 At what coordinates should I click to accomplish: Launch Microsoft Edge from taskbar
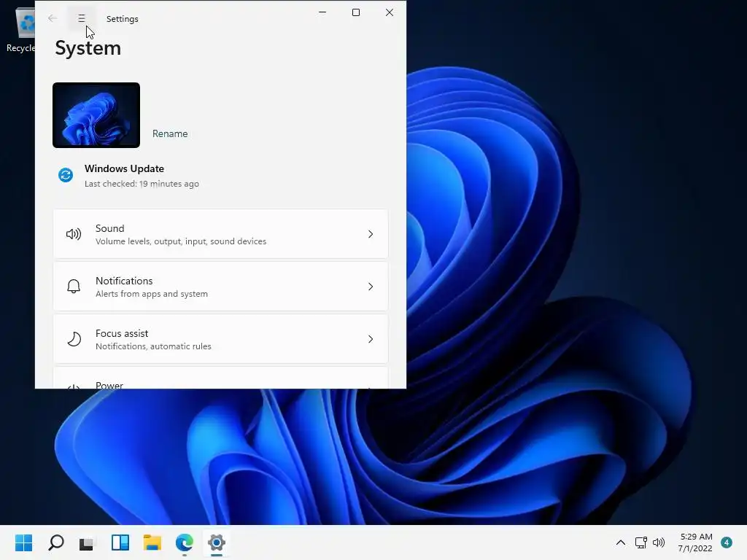point(185,542)
